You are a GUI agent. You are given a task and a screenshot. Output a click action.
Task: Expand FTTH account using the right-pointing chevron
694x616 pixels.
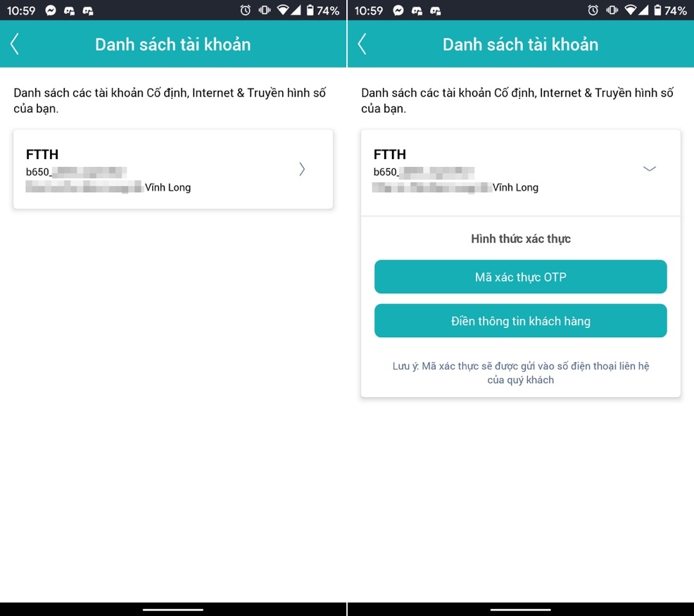302,169
